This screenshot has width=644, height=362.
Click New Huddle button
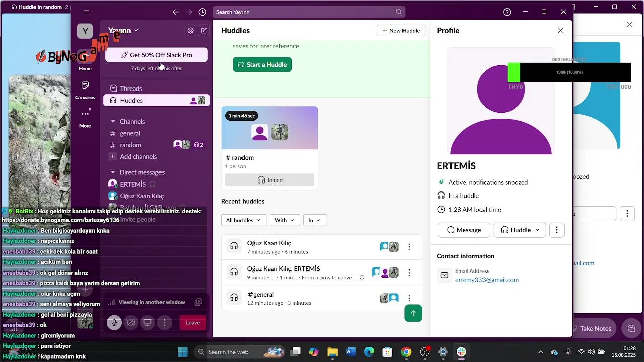[x=401, y=30]
